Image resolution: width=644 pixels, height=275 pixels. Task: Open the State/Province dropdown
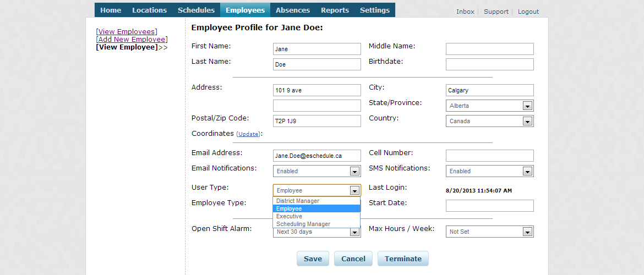tap(489, 106)
